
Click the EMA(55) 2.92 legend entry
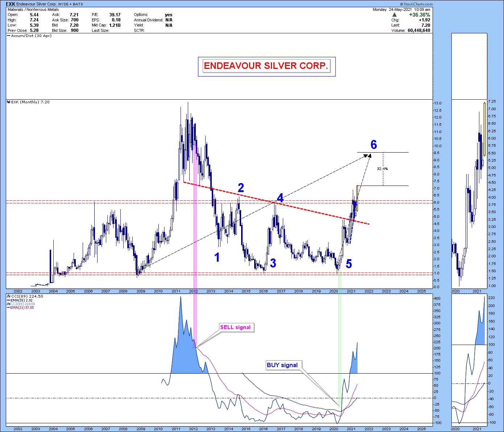(x=21, y=300)
